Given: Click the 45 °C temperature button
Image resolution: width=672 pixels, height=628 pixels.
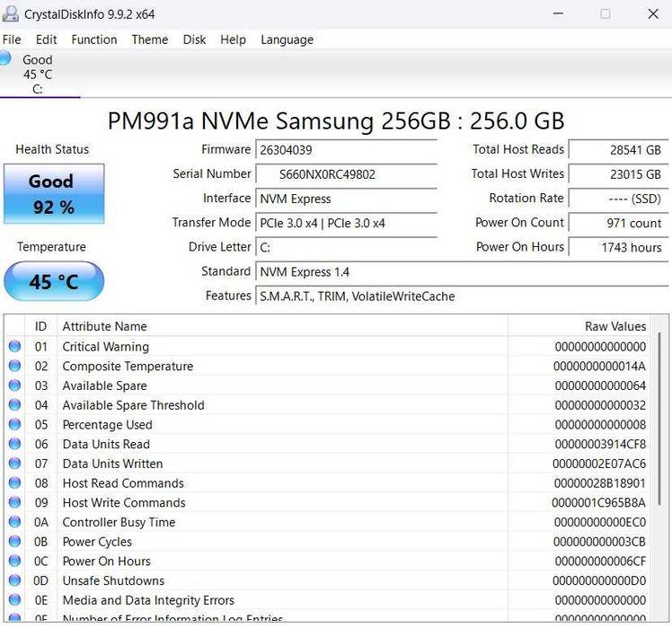Looking at the screenshot, I should (x=54, y=281).
